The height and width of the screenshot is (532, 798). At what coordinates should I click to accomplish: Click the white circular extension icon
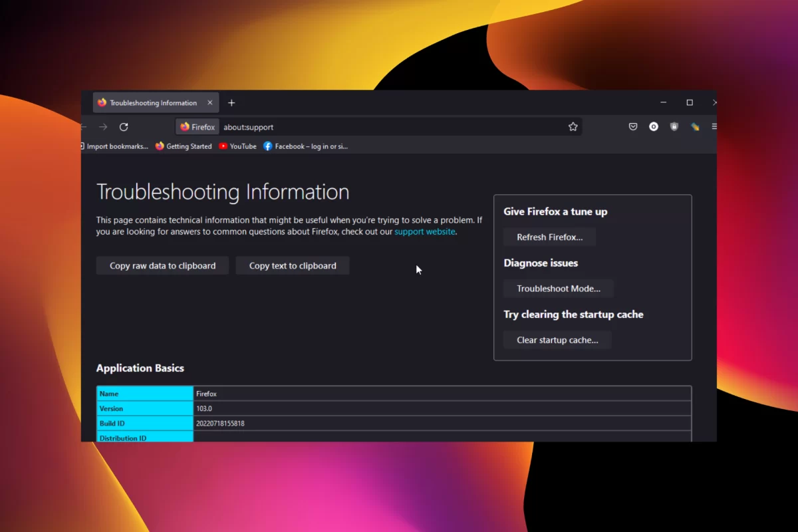(654, 126)
